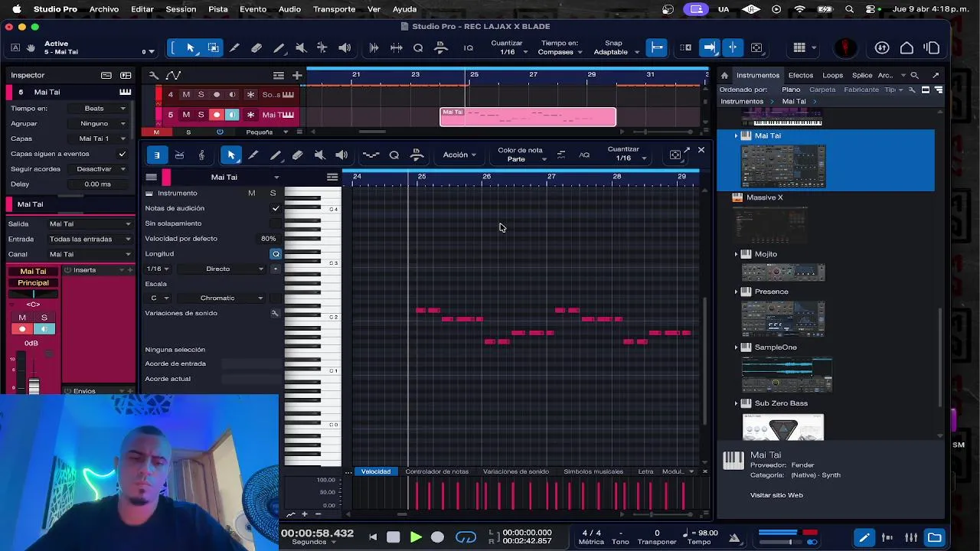
Task: Choose the arrow tool in main toolbar
Action: click(x=191, y=47)
